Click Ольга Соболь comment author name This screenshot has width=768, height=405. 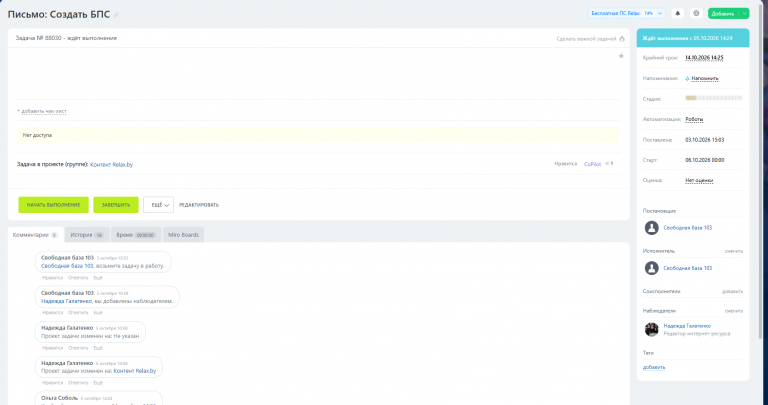(59, 398)
